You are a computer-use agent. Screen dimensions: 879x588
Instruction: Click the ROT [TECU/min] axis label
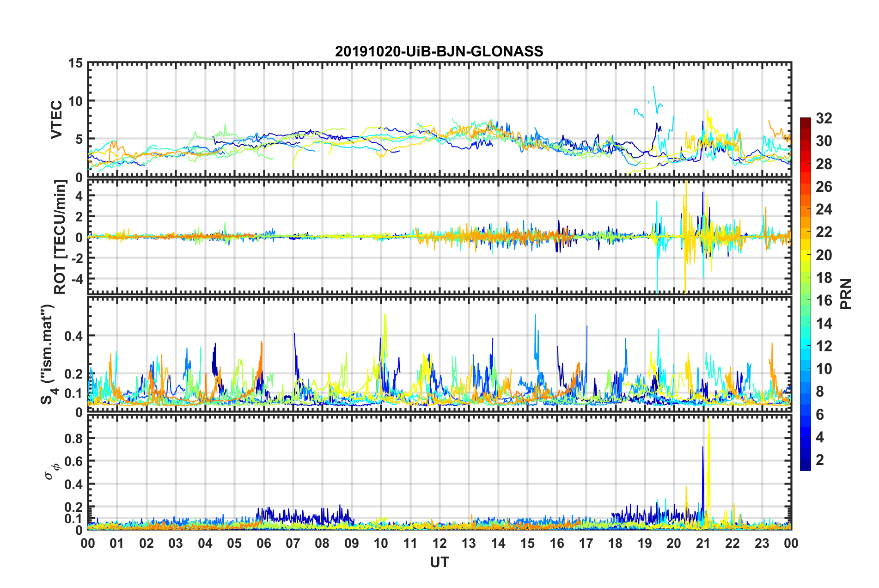60,237
